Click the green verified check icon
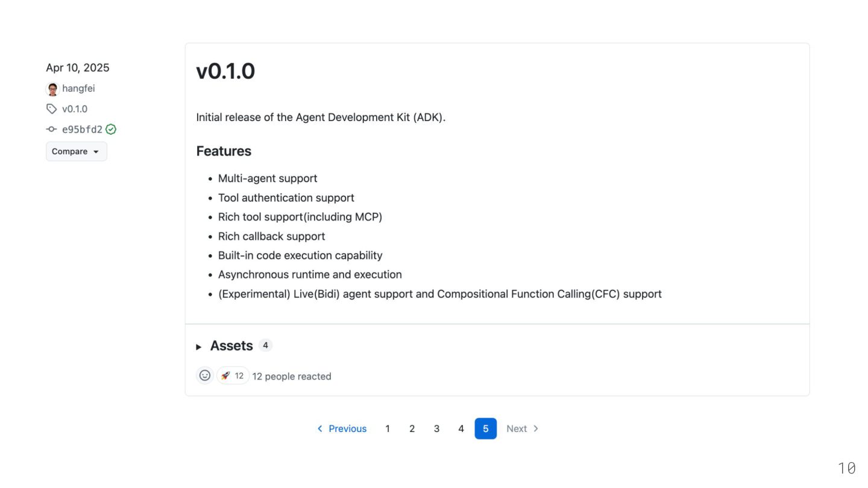This screenshot has height=488, width=868. 111,130
